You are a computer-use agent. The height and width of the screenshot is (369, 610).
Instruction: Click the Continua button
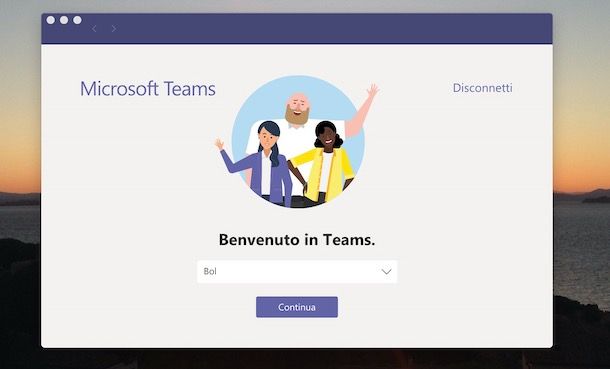297,307
